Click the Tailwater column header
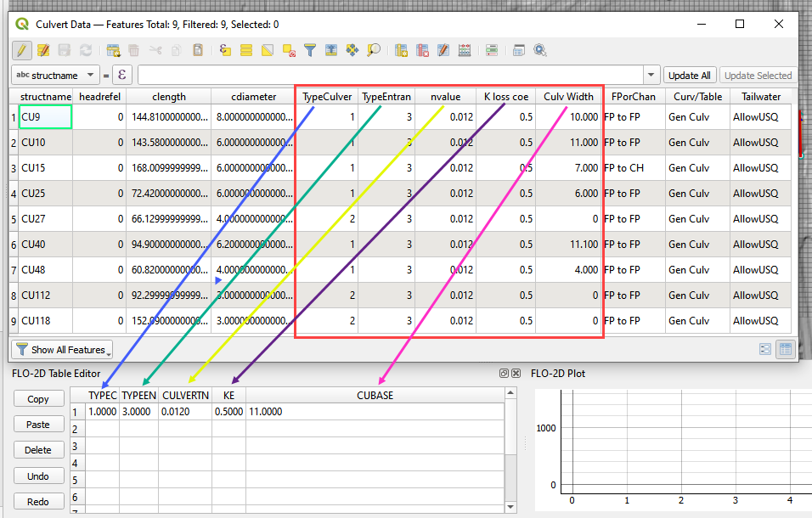 coord(755,97)
